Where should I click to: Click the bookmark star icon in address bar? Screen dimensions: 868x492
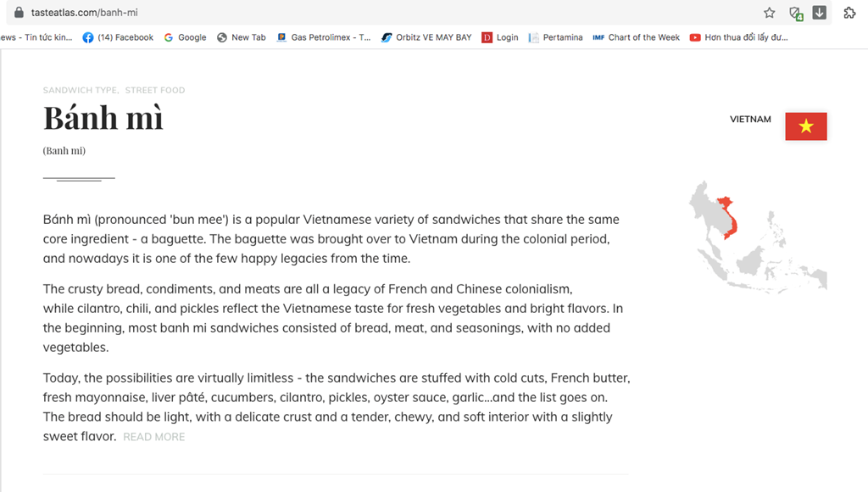[x=770, y=13]
